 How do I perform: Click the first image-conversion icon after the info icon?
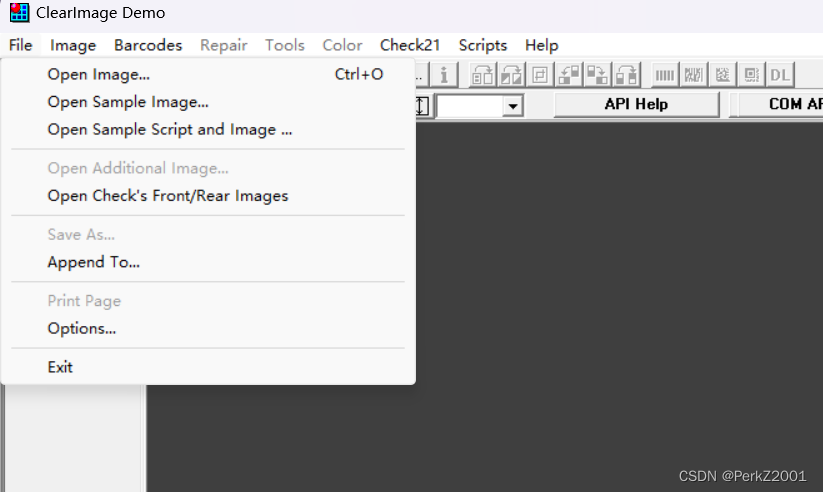coord(482,75)
